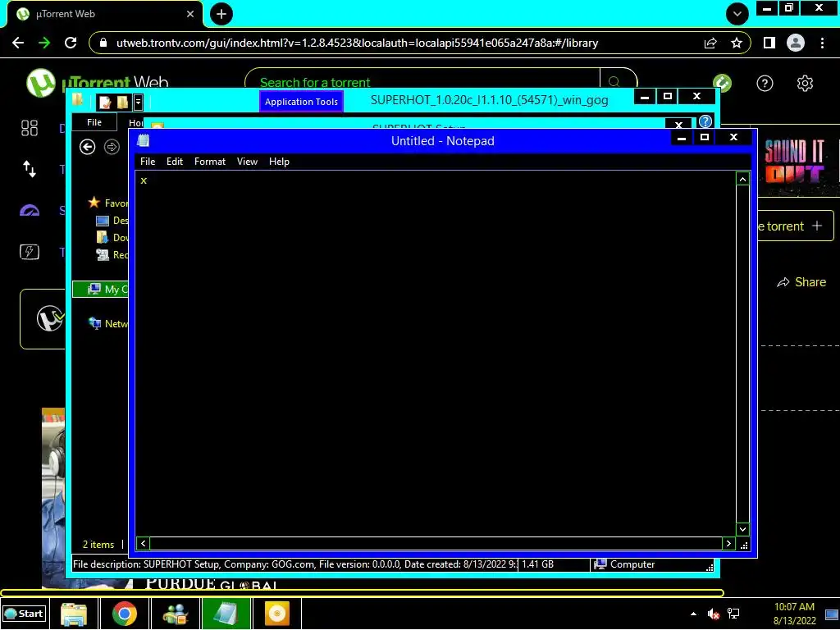The height and width of the screenshot is (630, 840).
Task: Toggle the Chrome side panel icon
Action: click(x=769, y=43)
